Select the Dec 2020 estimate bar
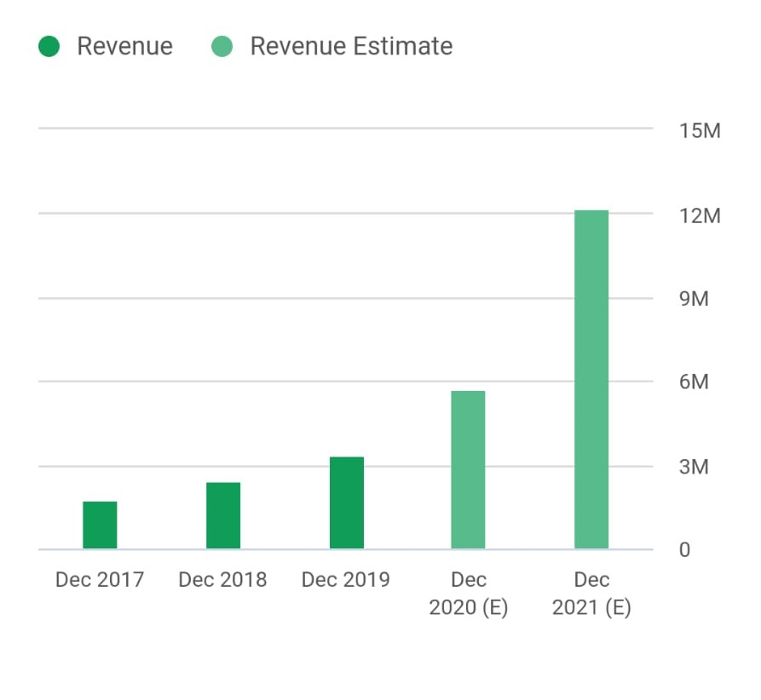Image resolution: width=761 pixels, height=700 pixels. pyautogui.click(x=469, y=468)
